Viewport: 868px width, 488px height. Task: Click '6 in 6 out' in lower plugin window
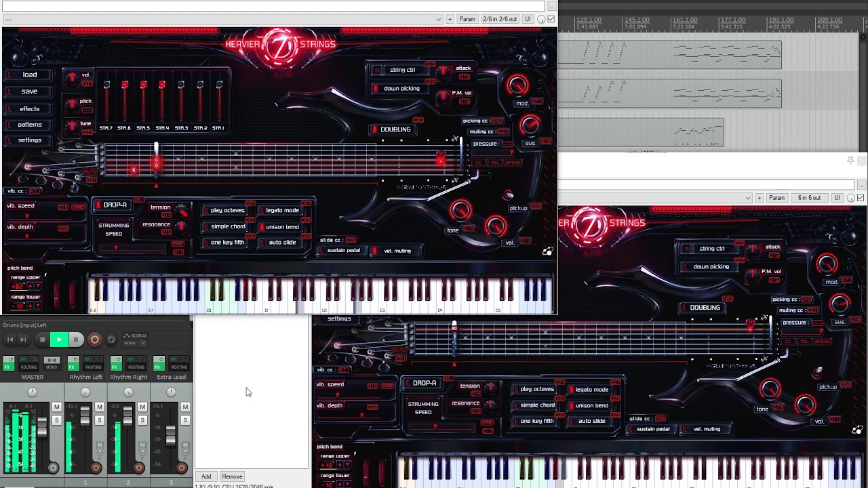(809, 197)
